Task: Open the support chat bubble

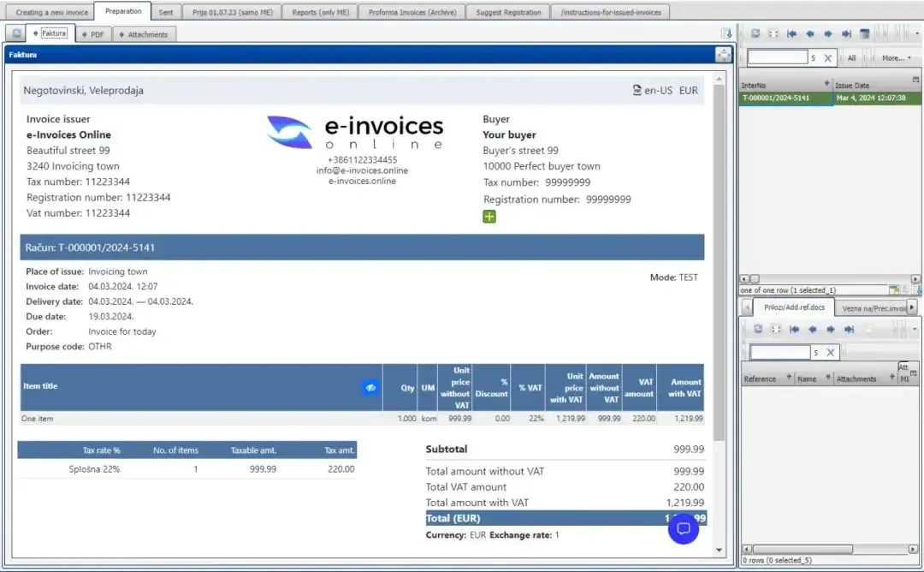Action: (x=684, y=528)
